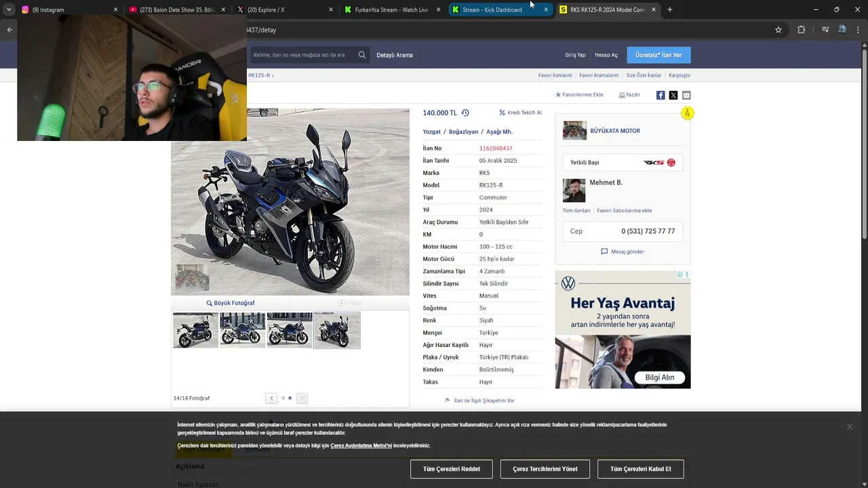Open a new browser tab
This screenshot has height=488, width=868.
(x=670, y=9)
